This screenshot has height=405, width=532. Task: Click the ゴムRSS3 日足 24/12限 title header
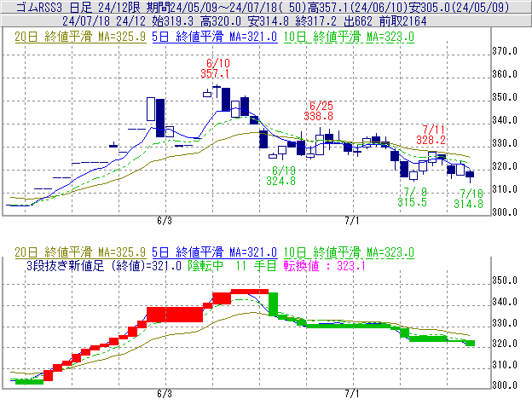click(80, 7)
